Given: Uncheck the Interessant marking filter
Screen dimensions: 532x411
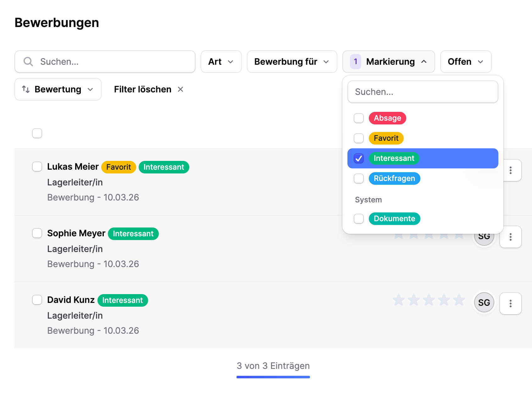Looking at the screenshot, I should (x=359, y=158).
